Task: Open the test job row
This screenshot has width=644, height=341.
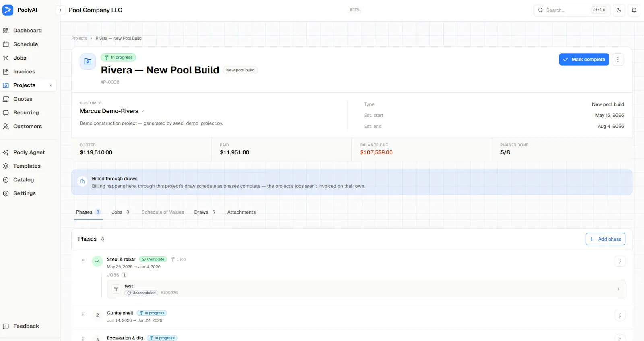Action: (366, 289)
